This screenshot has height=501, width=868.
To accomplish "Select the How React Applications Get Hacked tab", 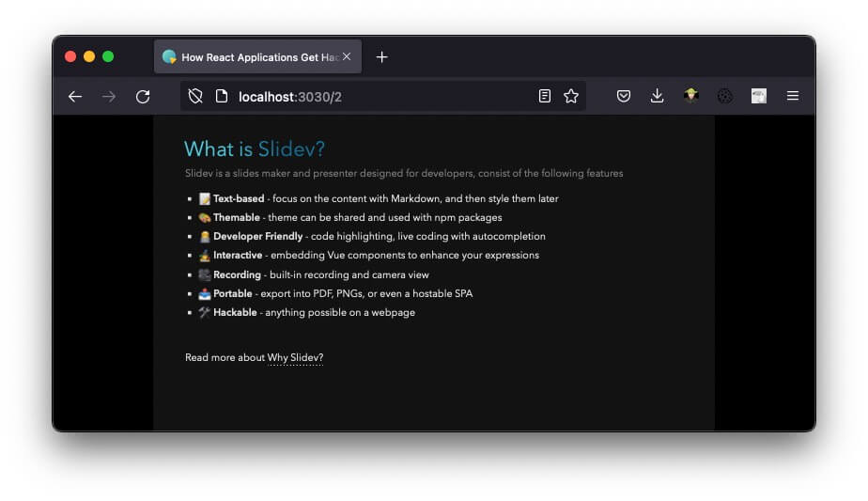I will click(x=257, y=56).
